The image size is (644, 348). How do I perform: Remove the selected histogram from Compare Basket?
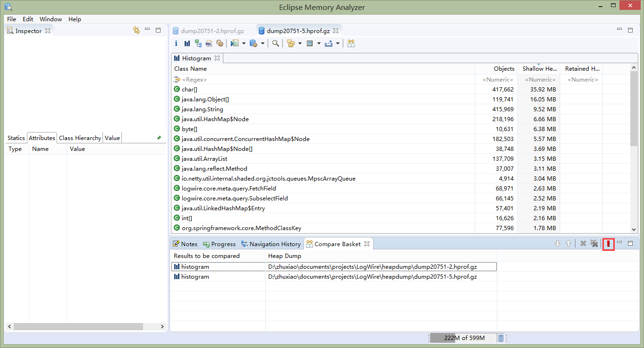[583, 244]
